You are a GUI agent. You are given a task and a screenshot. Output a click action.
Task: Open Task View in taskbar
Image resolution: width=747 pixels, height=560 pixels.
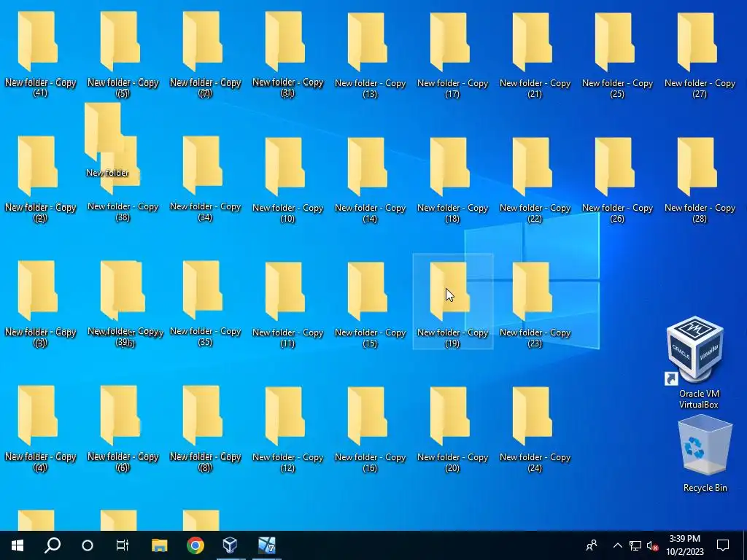tap(123, 545)
